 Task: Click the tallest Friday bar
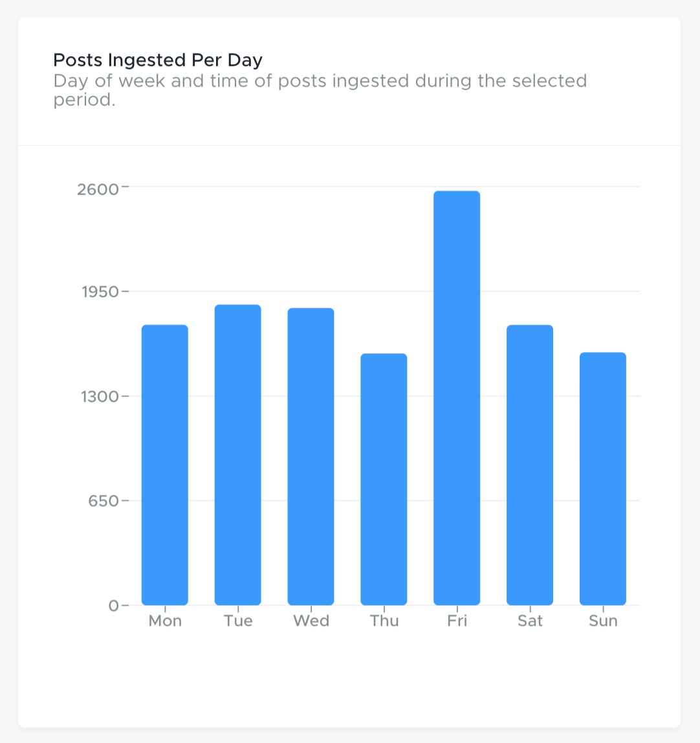(457, 398)
